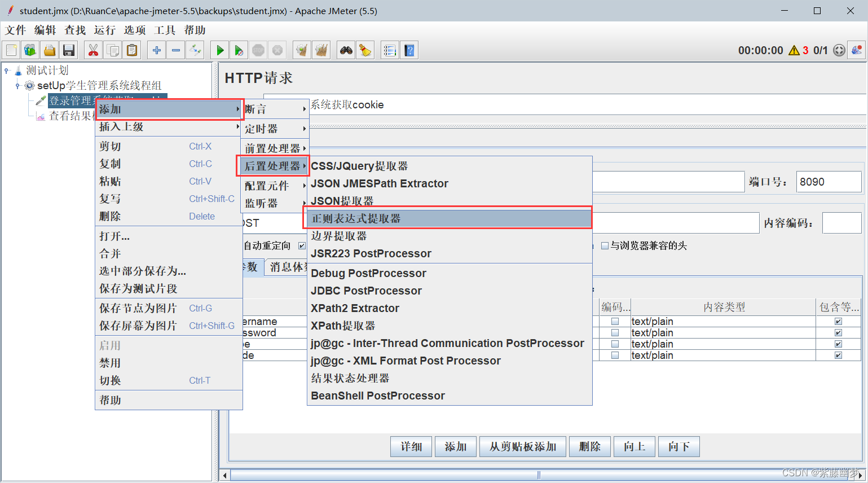Toggle 编码 checkbox in password row
The image size is (868, 483).
(615, 333)
